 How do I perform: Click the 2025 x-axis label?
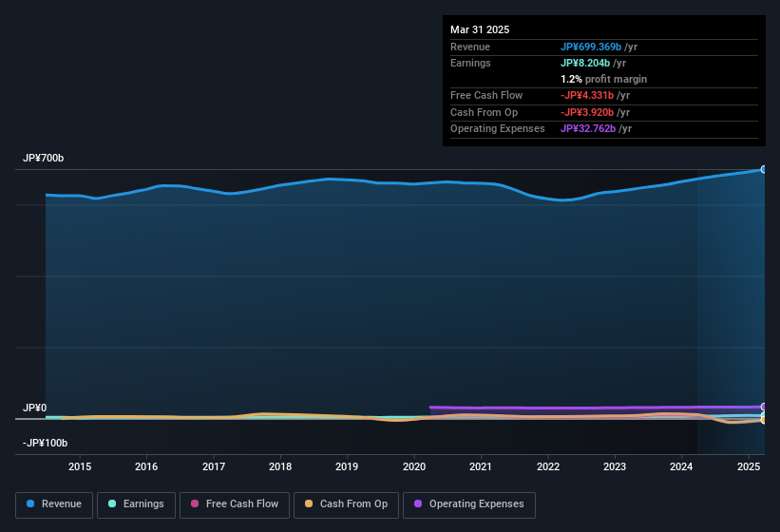(x=748, y=466)
